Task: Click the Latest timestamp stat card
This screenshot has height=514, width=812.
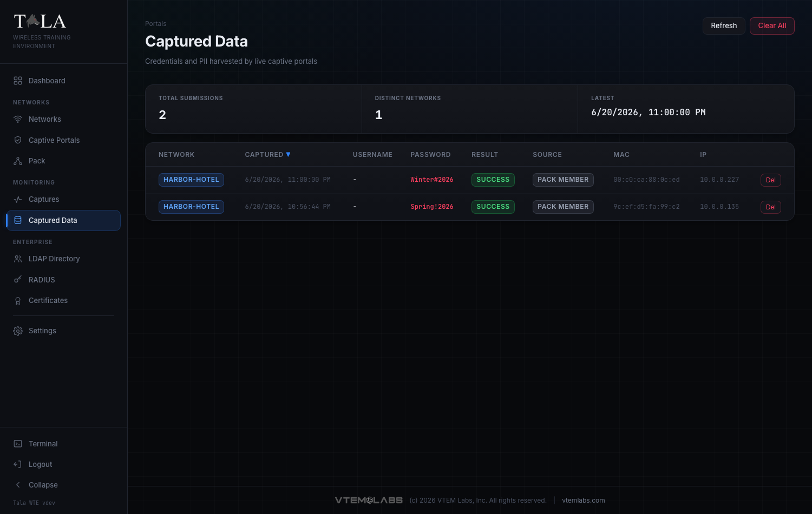Action: pyautogui.click(x=686, y=109)
